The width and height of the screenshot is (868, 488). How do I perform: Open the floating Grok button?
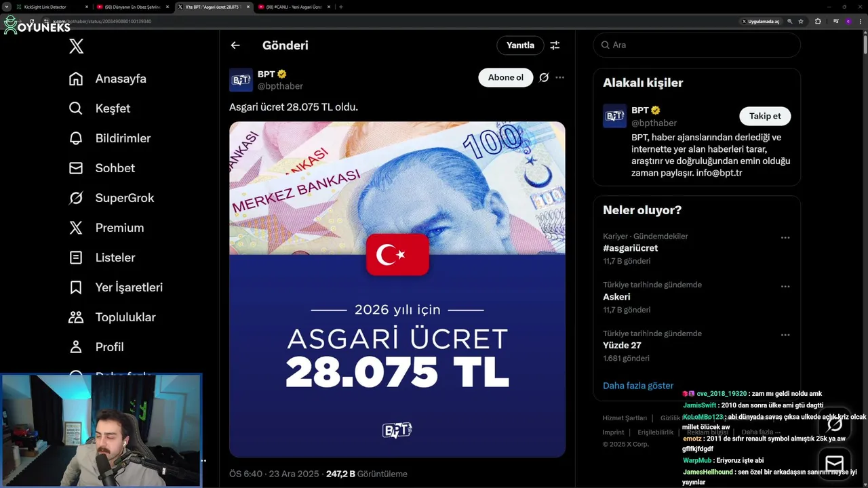point(835,424)
